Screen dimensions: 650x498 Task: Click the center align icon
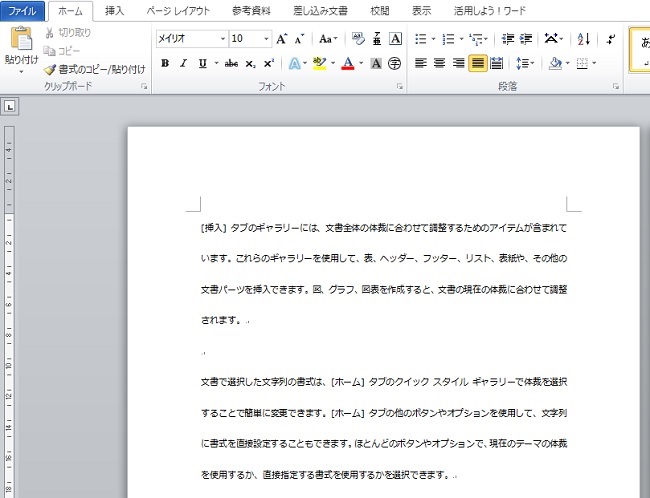click(x=440, y=63)
